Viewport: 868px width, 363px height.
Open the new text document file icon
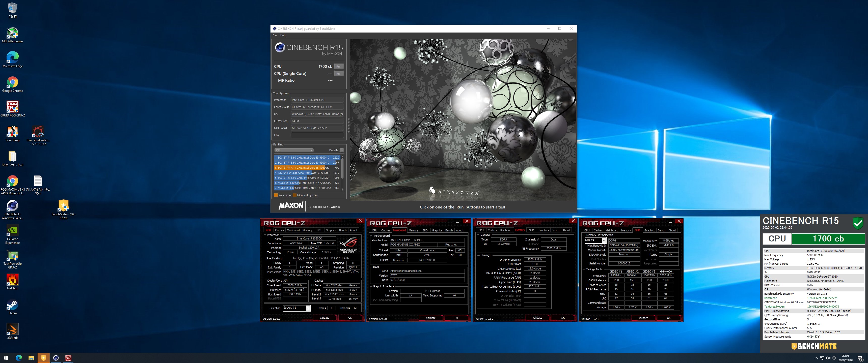[x=38, y=185]
